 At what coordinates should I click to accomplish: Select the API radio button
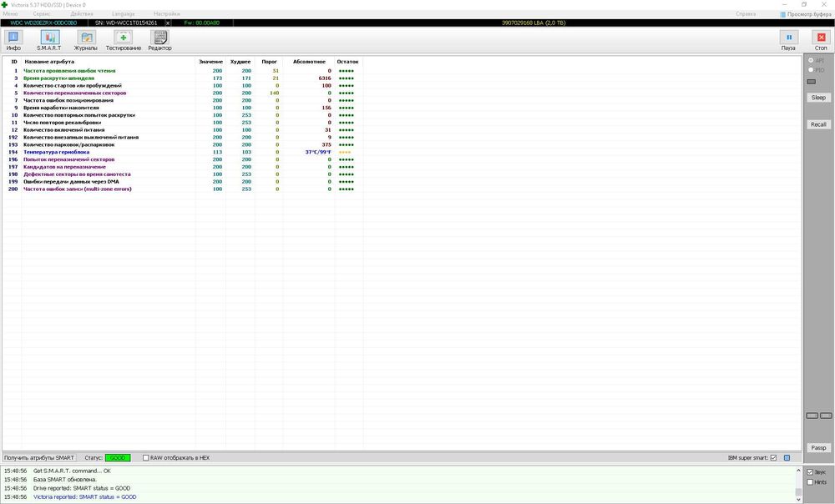tap(811, 60)
